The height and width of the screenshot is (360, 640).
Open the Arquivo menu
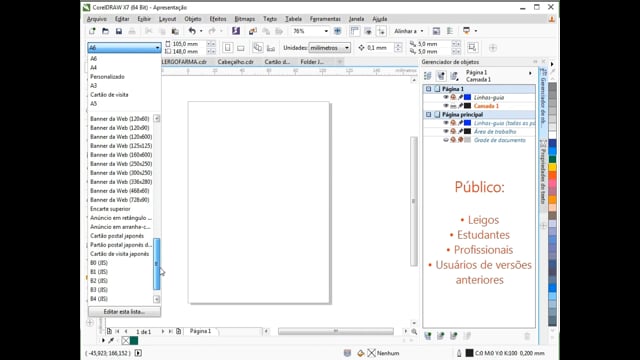[x=97, y=19]
